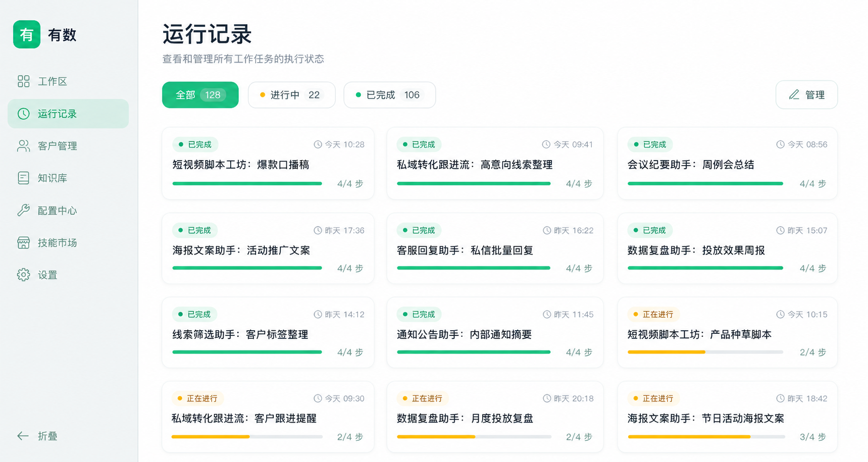Screen dimensions: 868x462
Task: Open 海报文案助手：活动推广文案 record
Action: click(x=268, y=248)
